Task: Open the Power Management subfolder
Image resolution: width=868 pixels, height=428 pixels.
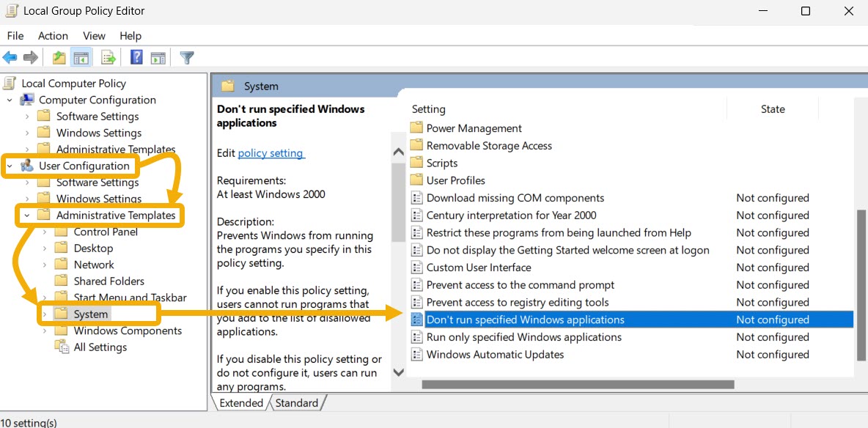Action: click(474, 128)
